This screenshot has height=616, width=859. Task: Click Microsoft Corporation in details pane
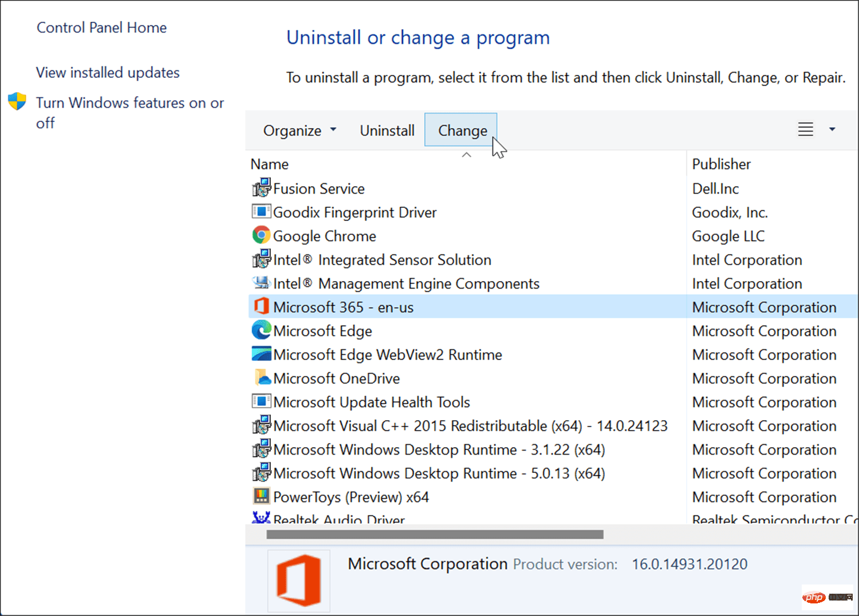click(427, 563)
